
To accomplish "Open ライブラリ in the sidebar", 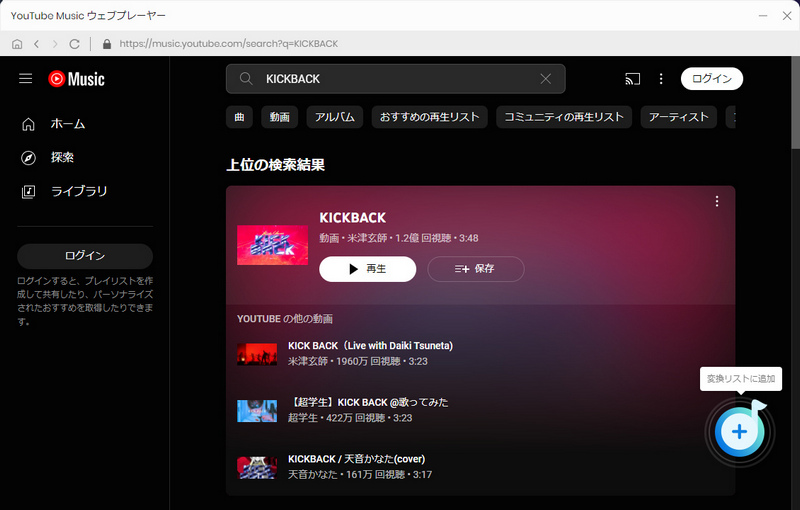I will 79,191.
